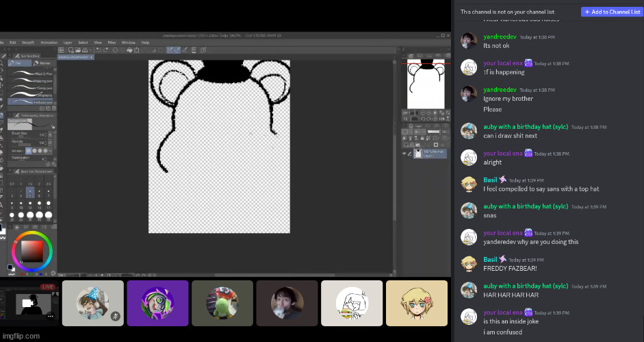Select the Layer 1 thumbnail

[417, 154]
